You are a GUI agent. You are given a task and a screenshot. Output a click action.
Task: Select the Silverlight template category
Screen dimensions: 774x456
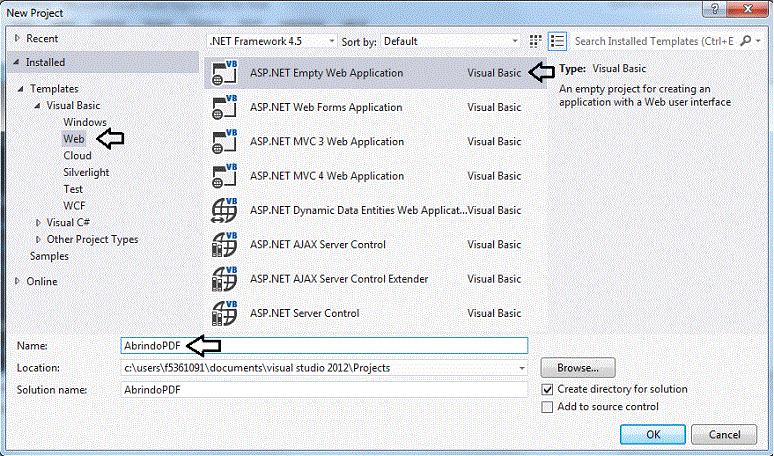pyautogui.click(x=86, y=173)
